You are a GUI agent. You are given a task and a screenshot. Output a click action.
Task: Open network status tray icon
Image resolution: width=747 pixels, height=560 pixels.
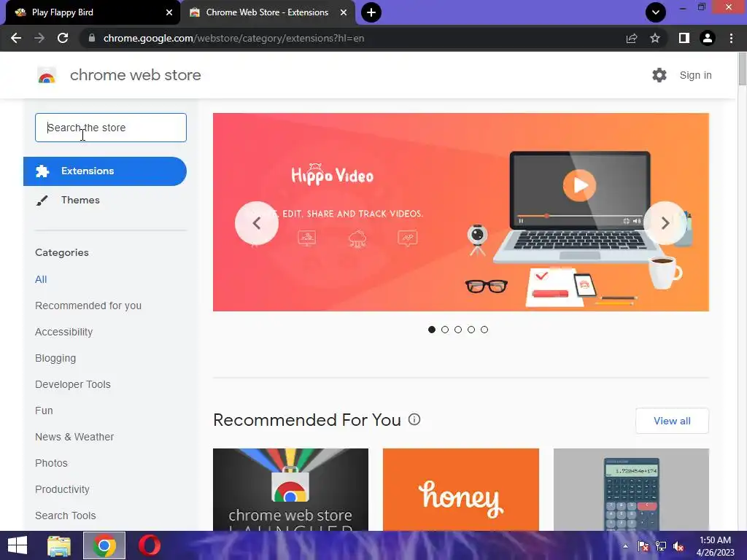[661, 546]
